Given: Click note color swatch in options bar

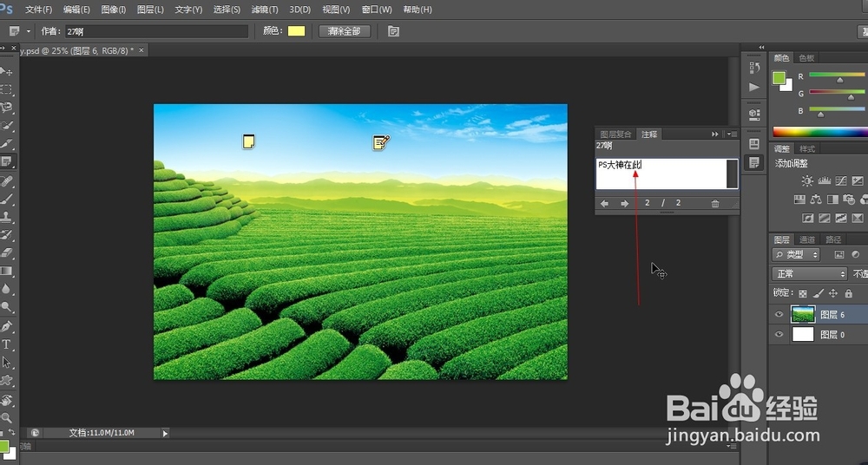Looking at the screenshot, I should (x=296, y=31).
